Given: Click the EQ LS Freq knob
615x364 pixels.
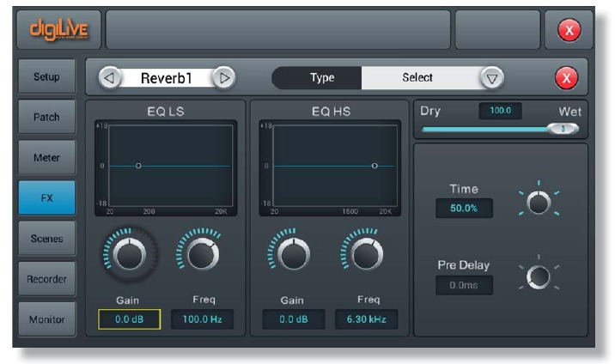Looking at the screenshot, I should click(x=203, y=254).
